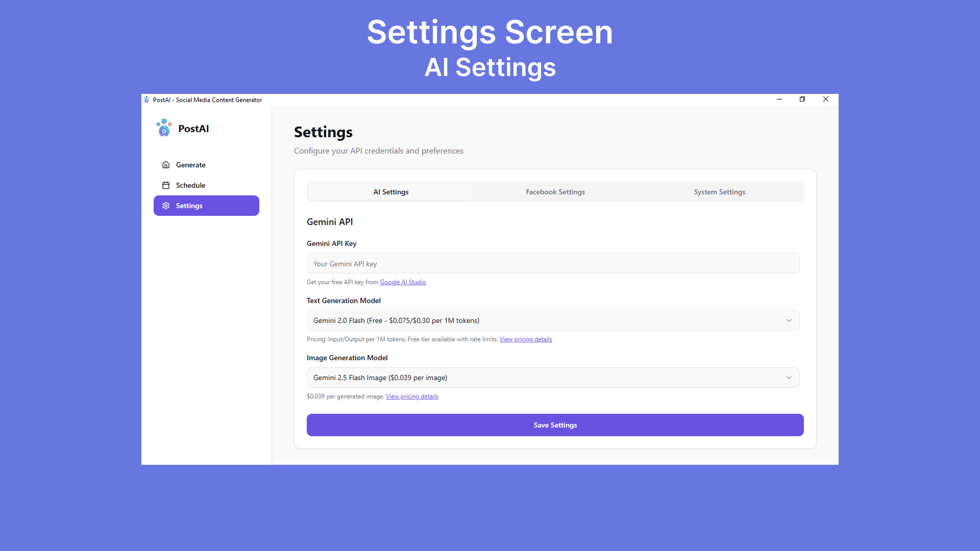This screenshot has height=551, width=980.
Task: Select the AI Settings tab
Action: click(x=391, y=192)
